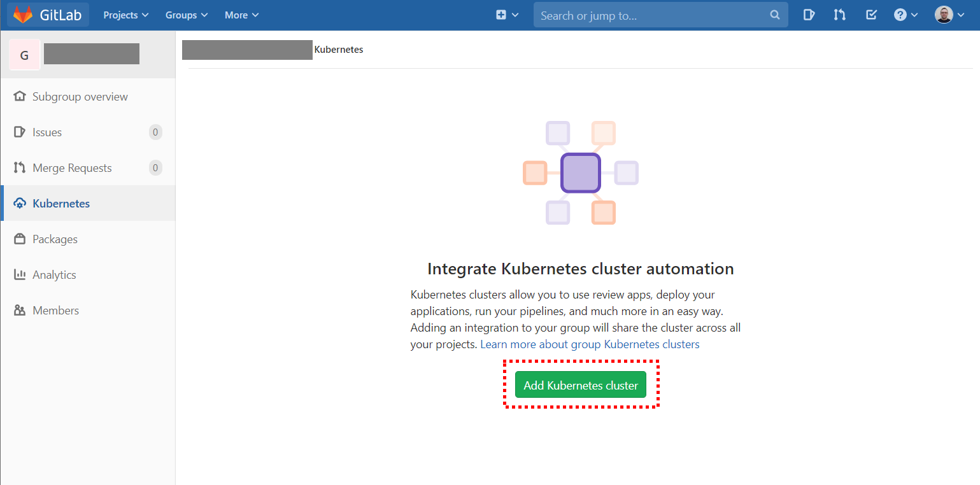Expand the More menu in the navbar
Screen dimensions: 980x485
[x=241, y=15]
